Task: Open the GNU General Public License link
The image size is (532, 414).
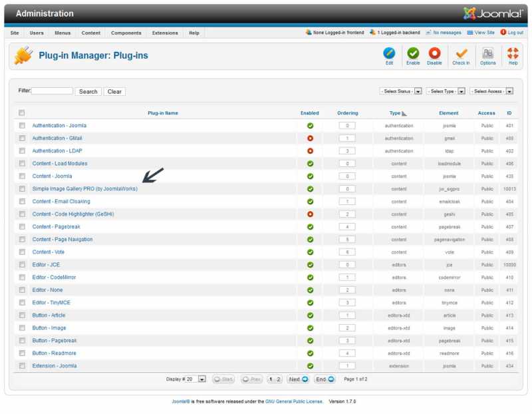Action: [x=294, y=401]
